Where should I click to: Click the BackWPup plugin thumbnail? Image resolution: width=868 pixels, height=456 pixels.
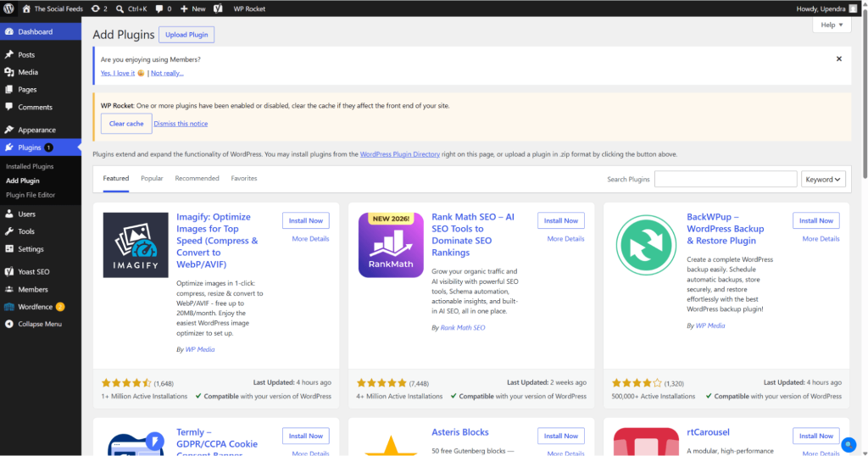coord(646,245)
